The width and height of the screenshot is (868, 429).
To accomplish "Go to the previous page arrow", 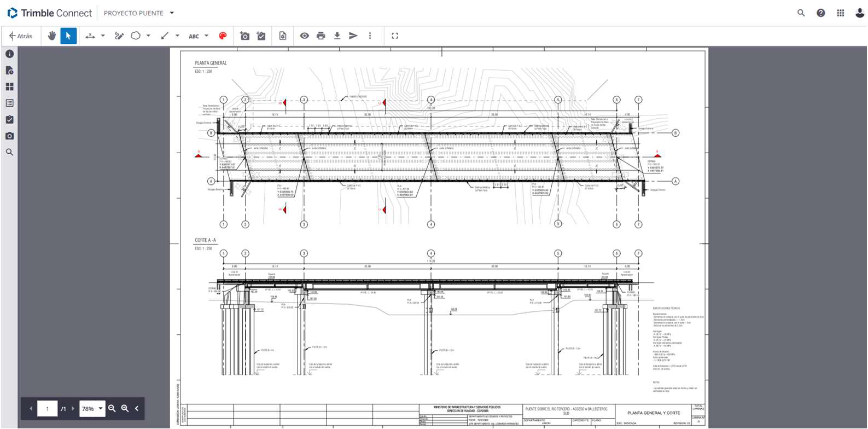I will 31,409.
